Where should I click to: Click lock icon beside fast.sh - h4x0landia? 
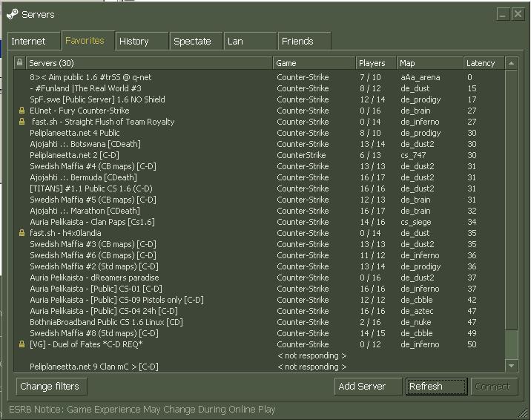22,233
